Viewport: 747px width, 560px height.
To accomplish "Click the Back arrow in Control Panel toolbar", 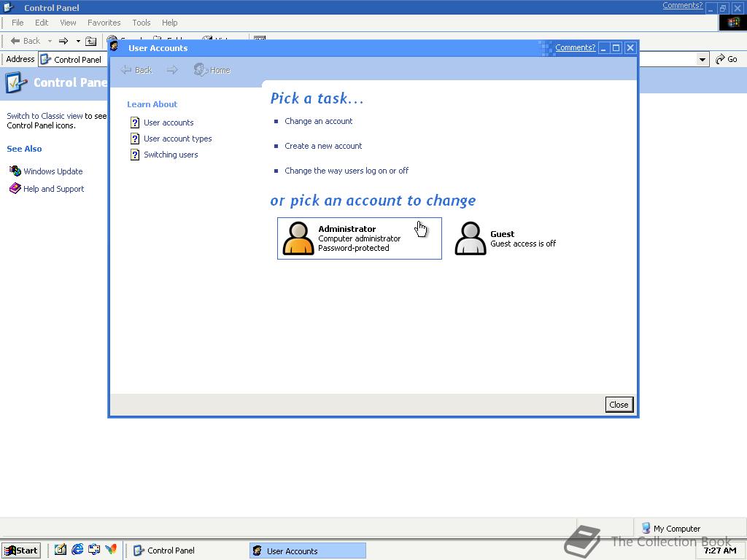I will pos(26,41).
